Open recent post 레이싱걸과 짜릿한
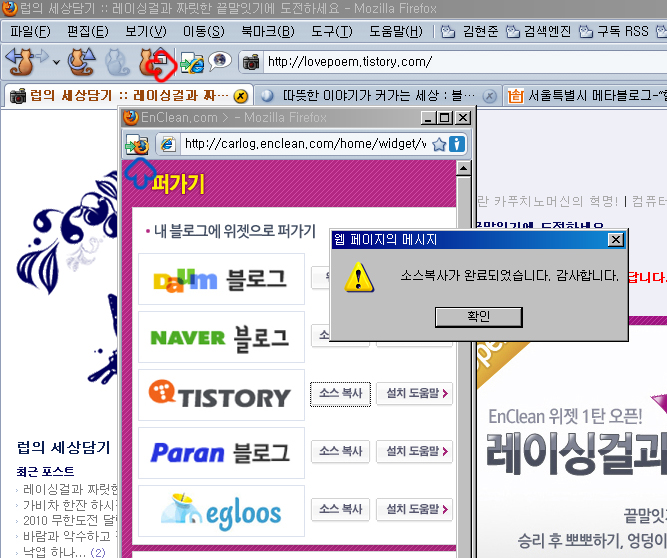The width and height of the screenshot is (667, 558). [x=70, y=490]
